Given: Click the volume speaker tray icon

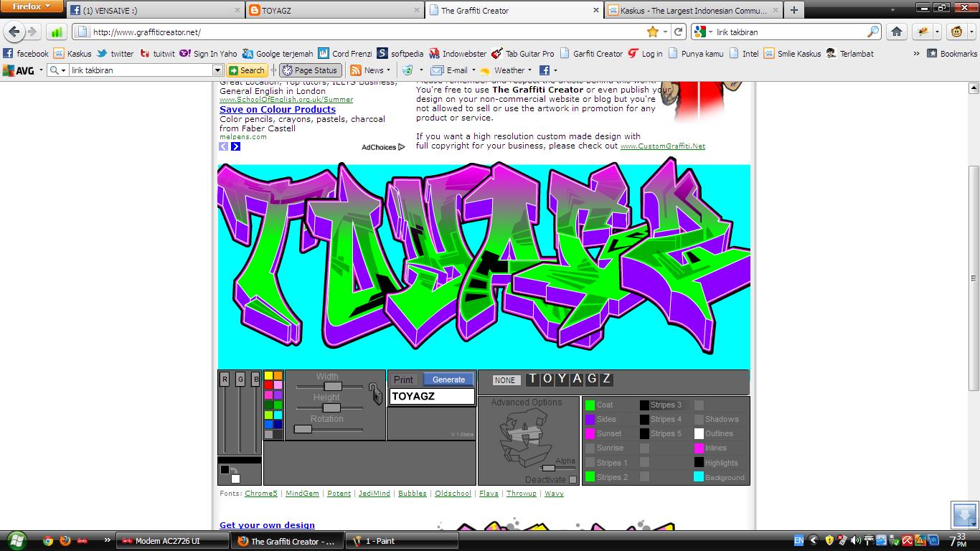Looking at the screenshot, I should 855,540.
